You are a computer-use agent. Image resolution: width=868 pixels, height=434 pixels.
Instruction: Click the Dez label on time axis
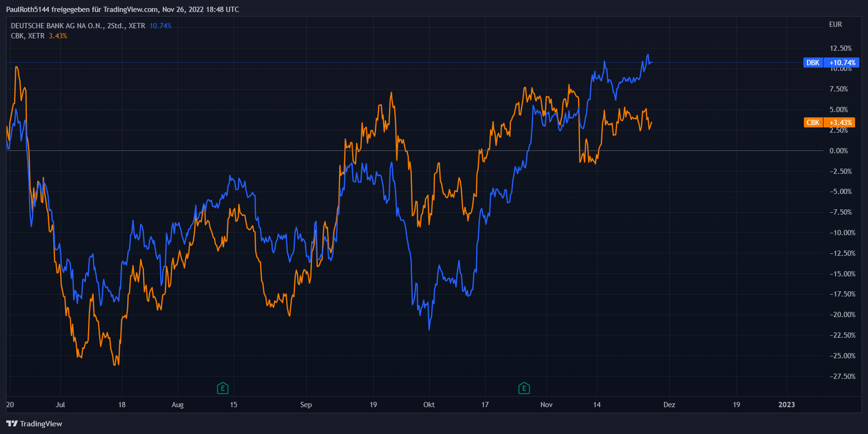[669, 405]
